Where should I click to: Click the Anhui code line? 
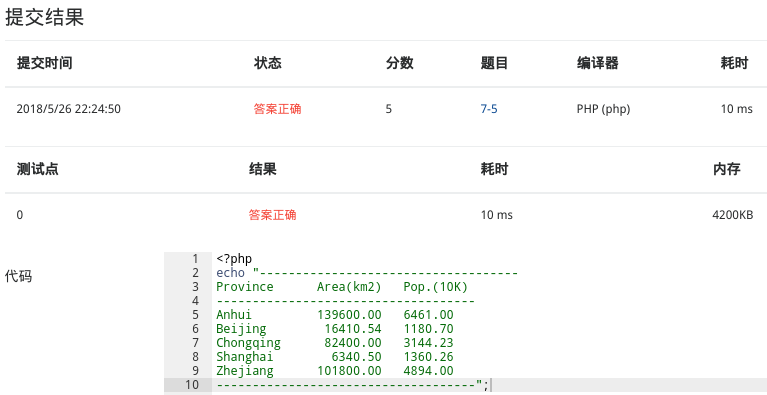pyautogui.click(x=335, y=314)
